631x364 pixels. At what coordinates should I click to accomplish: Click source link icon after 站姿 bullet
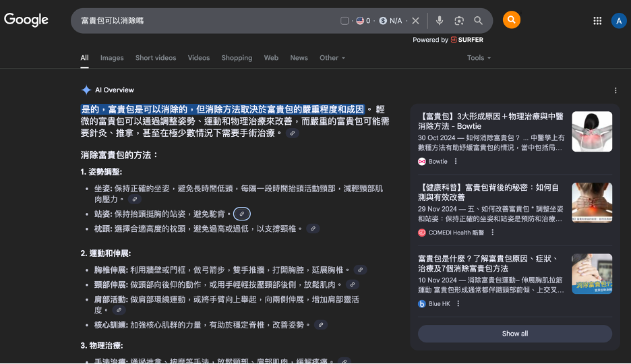(x=242, y=214)
